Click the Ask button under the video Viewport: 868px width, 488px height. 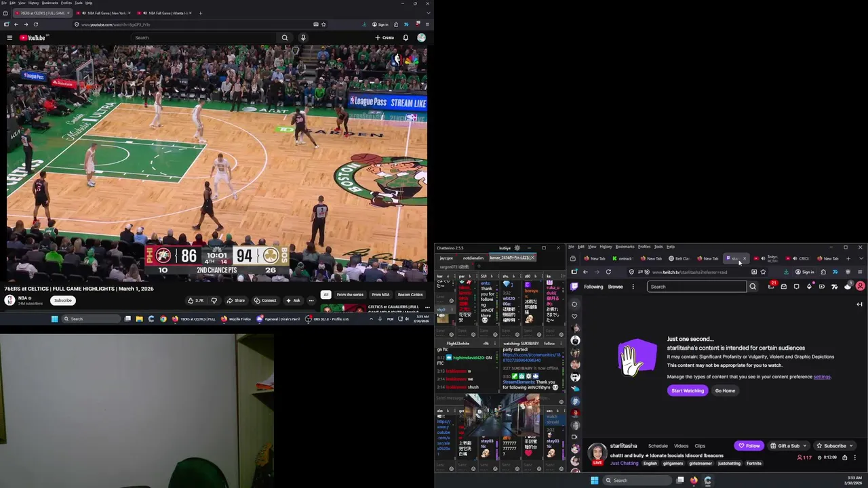coord(293,300)
